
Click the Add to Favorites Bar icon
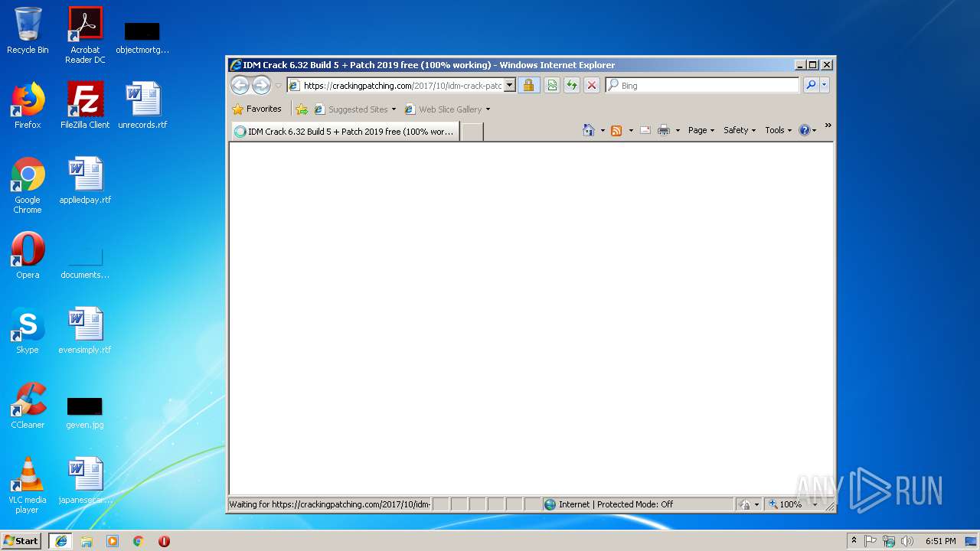coord(302,109)
